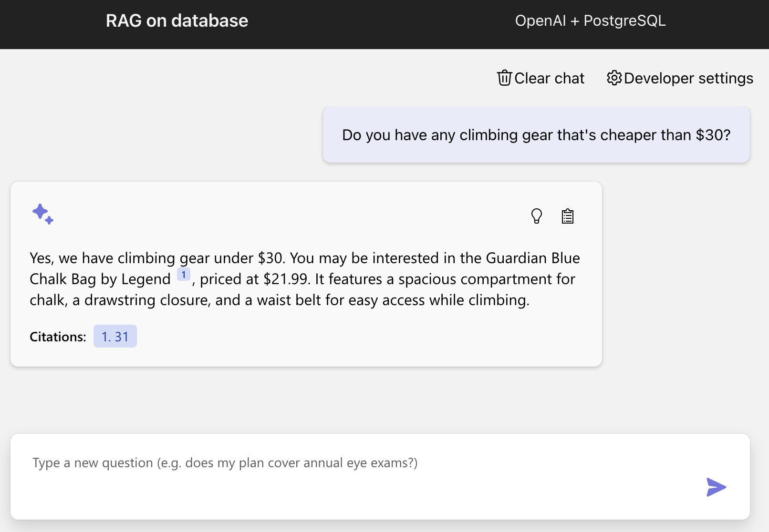This screenshot has height=532, width=769.
Task: Click the "Developer settings" text label
Action: tap(688, 78)
